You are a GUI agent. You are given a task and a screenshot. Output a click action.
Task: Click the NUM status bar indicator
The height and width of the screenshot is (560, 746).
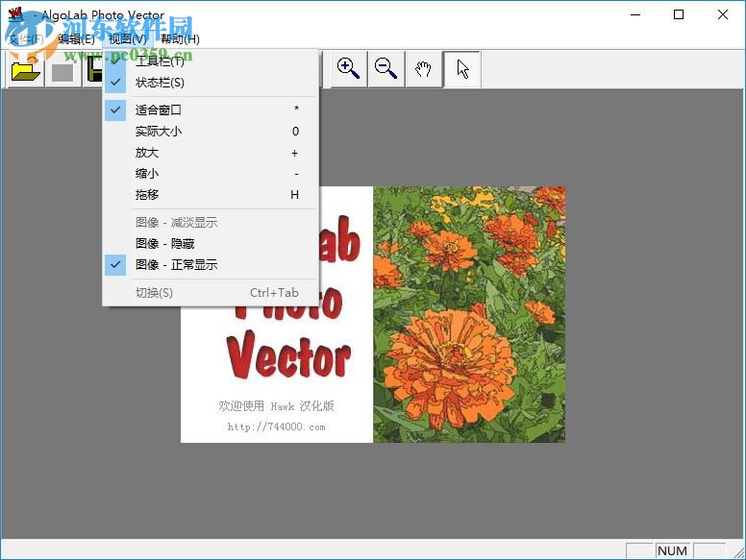(672, 550)
